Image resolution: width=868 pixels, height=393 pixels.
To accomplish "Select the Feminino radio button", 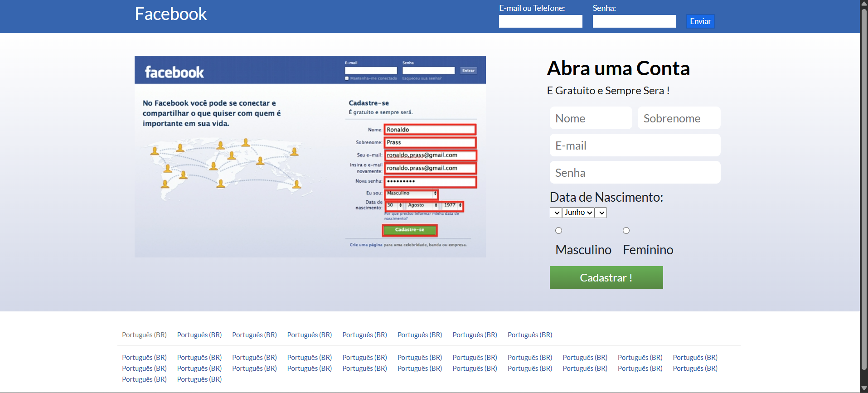I will [x=626, y=231].
